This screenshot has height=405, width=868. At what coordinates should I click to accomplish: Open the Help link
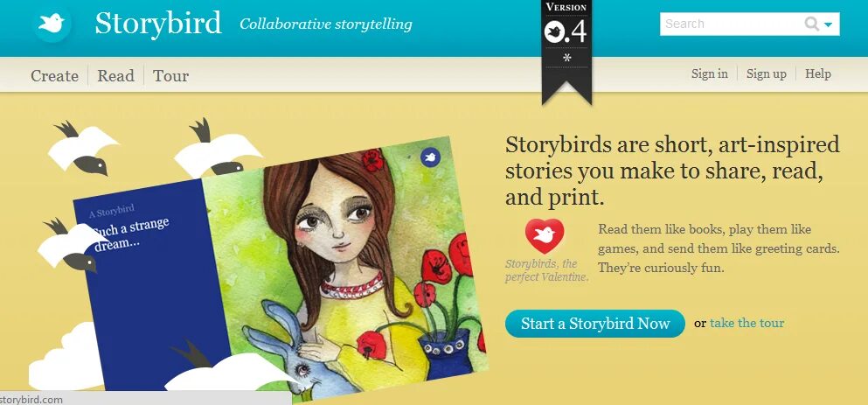[x=817, y=73]
